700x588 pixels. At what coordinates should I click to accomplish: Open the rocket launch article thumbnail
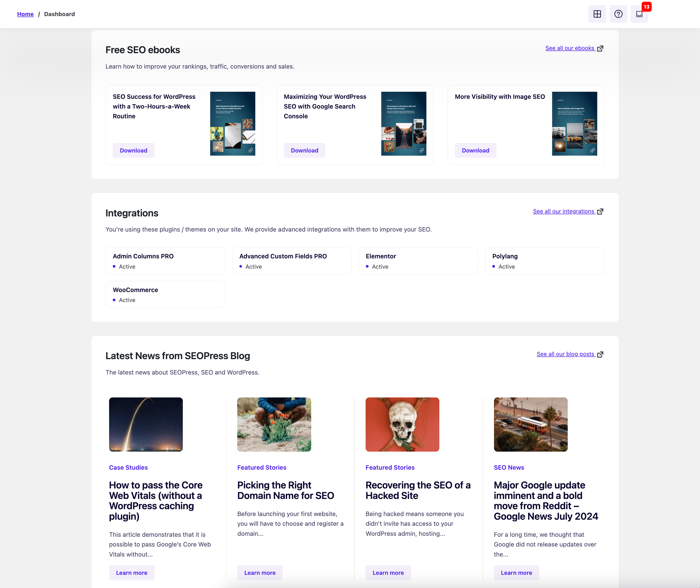(146, 424)
